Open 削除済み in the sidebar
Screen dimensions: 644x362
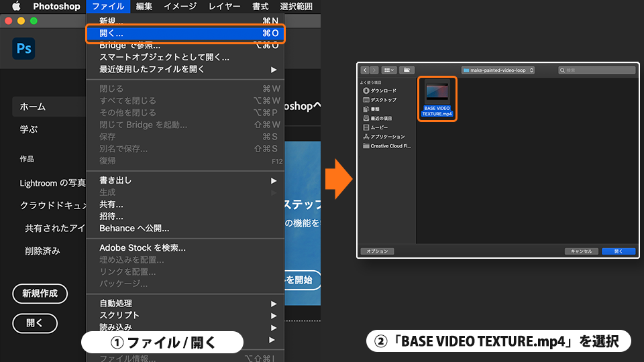(42, 251)
